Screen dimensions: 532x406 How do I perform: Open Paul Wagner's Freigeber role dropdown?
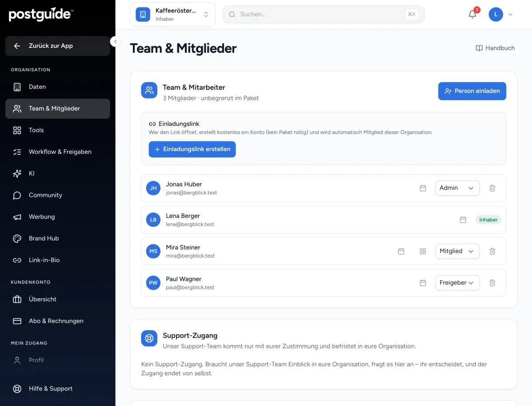[x=458, y=283]
